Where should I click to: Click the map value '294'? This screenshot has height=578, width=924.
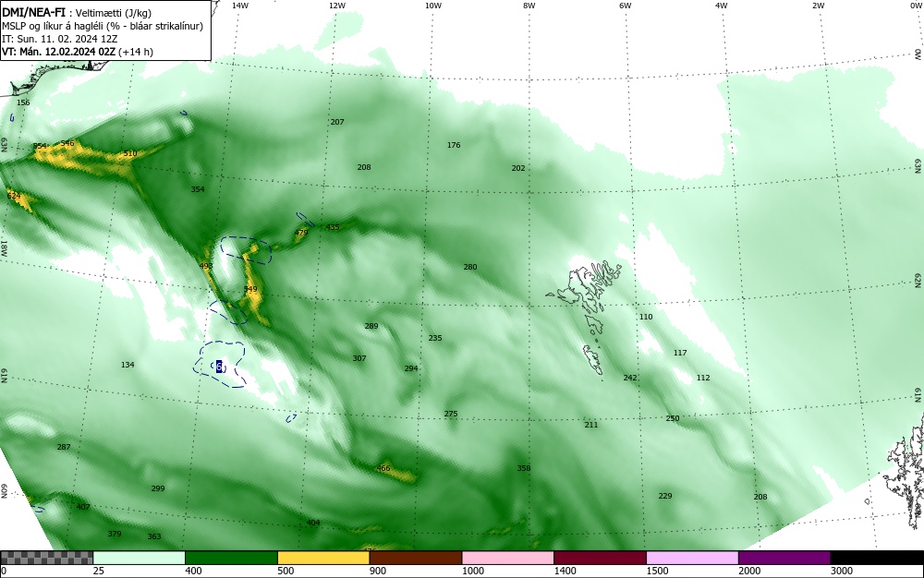411,367
